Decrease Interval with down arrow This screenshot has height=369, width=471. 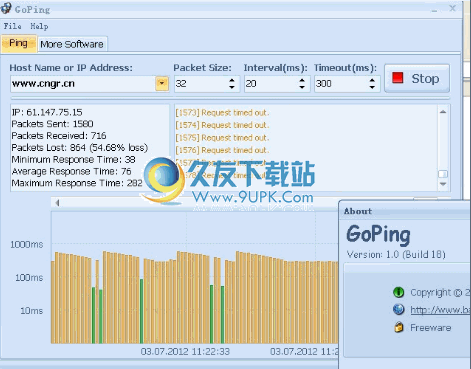coord(302,87)
